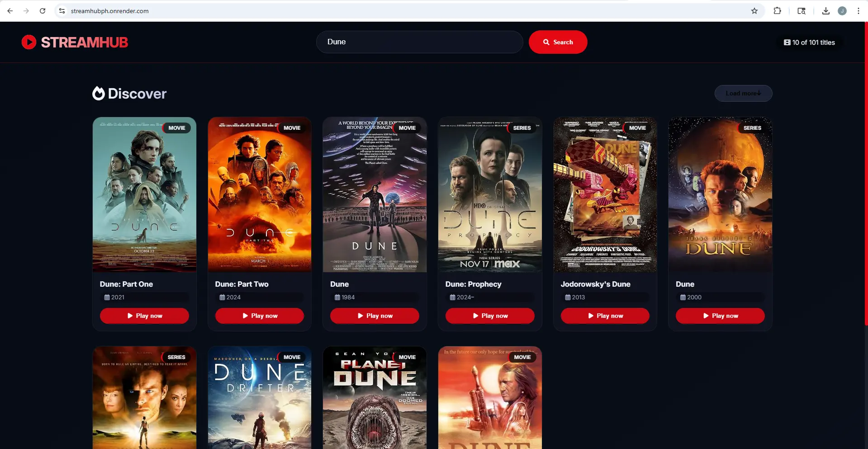Open the browser profile avatar

click(842, 11)
